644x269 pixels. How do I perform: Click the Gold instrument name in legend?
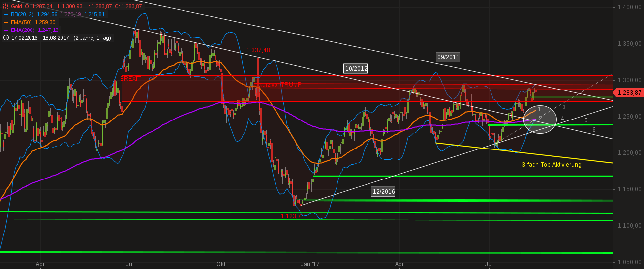pos(17,6)
